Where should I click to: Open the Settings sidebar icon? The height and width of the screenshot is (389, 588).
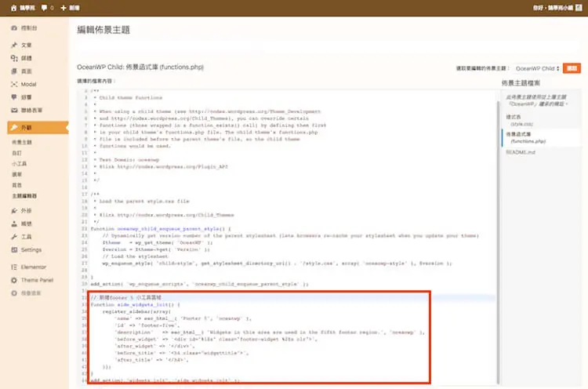pyautogui.click(x=14, y=250)
